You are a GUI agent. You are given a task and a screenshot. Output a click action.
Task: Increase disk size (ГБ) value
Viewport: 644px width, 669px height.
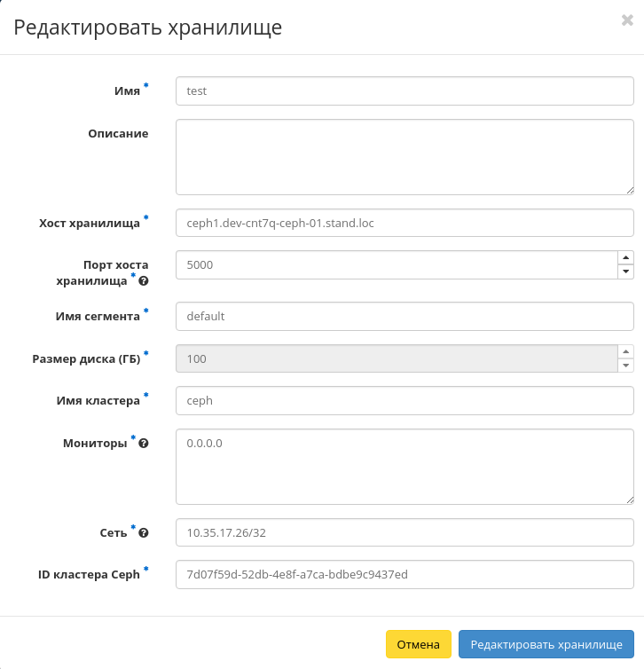point(625,352)
